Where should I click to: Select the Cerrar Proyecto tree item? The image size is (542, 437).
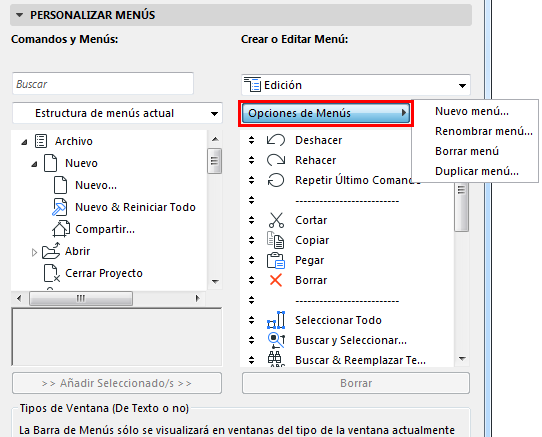point(104,273)
